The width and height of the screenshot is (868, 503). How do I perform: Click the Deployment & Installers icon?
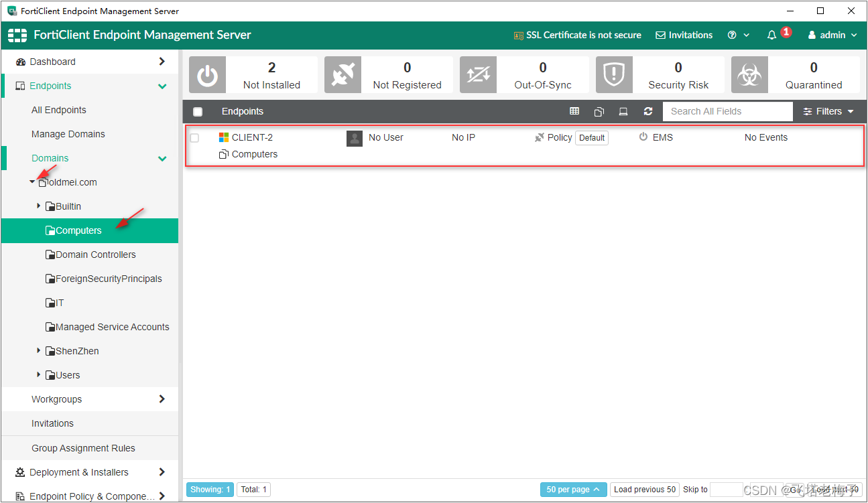click(20, 472)
